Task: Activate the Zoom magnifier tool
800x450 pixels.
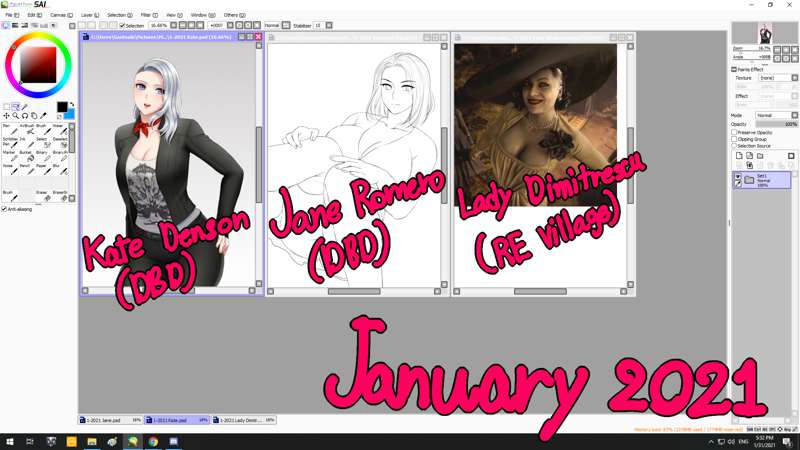Action: (17, 115)
